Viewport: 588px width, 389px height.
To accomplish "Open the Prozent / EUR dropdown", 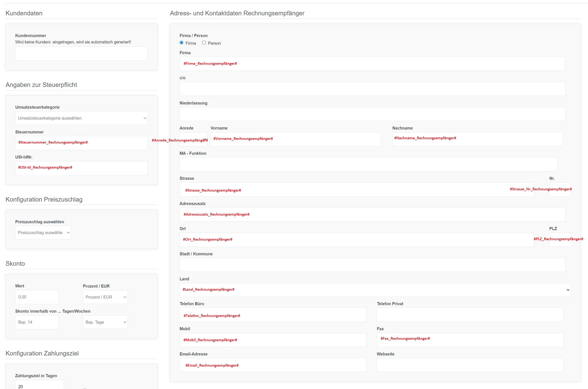I will point(105,297).
